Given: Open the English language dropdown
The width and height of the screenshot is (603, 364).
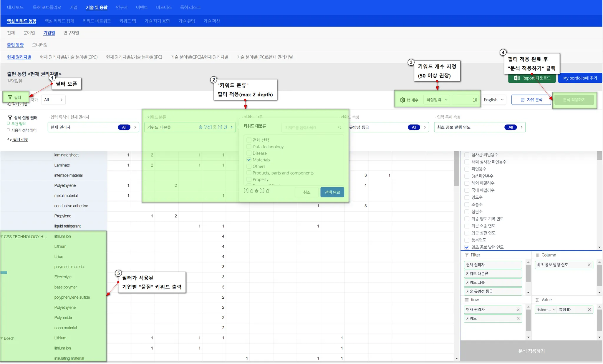Looking at the screenshot, I should click(493, 100).
